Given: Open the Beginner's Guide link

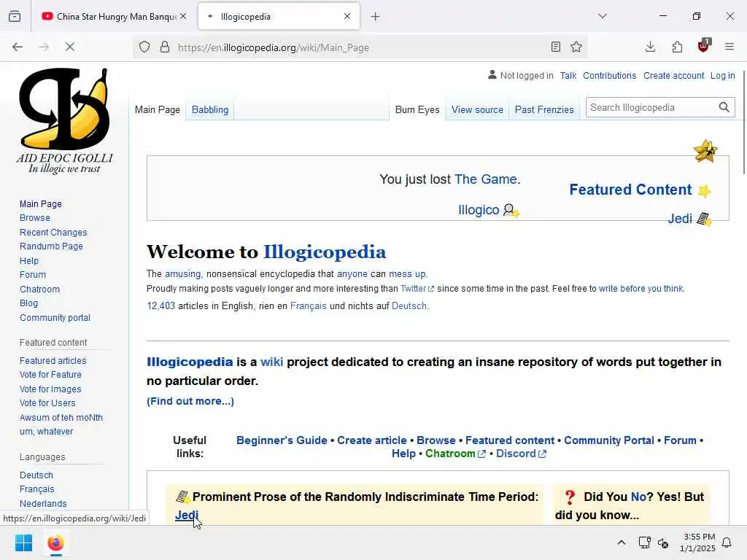Looking at the screenshot, I should (x=282, y=440).
